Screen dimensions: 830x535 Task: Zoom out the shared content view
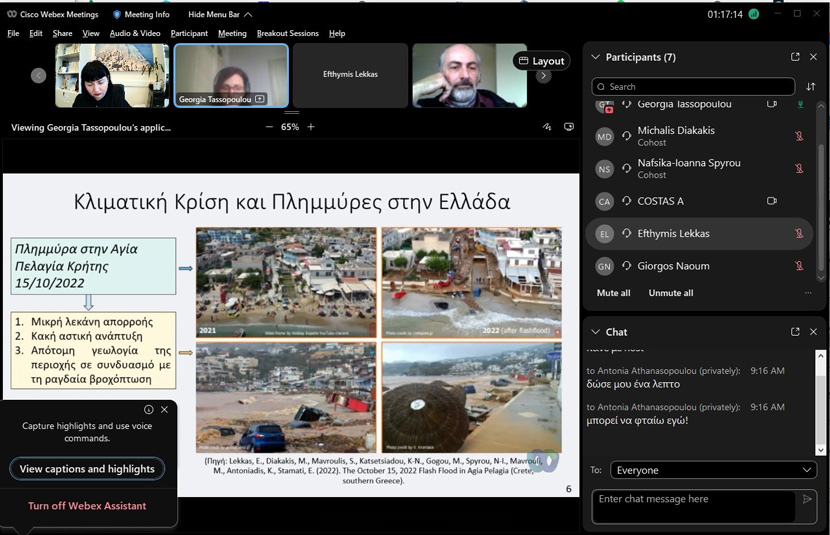pyautogui.click(x=269, y=127)
